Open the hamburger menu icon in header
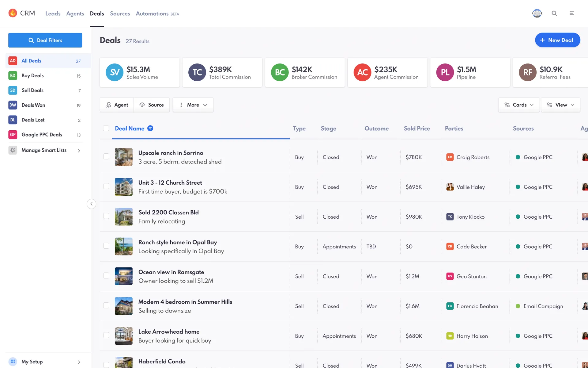 571,13
